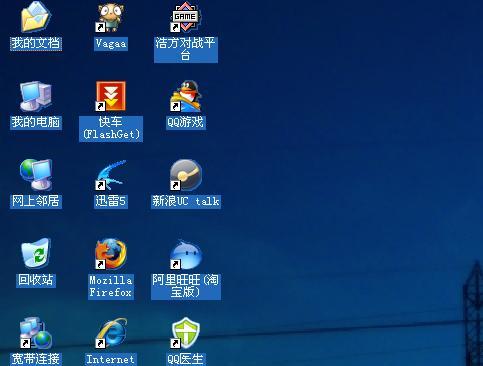483x366 pixels.
Task: Select the Mozilla Firefox text label
Action: [x=111, y=286]
